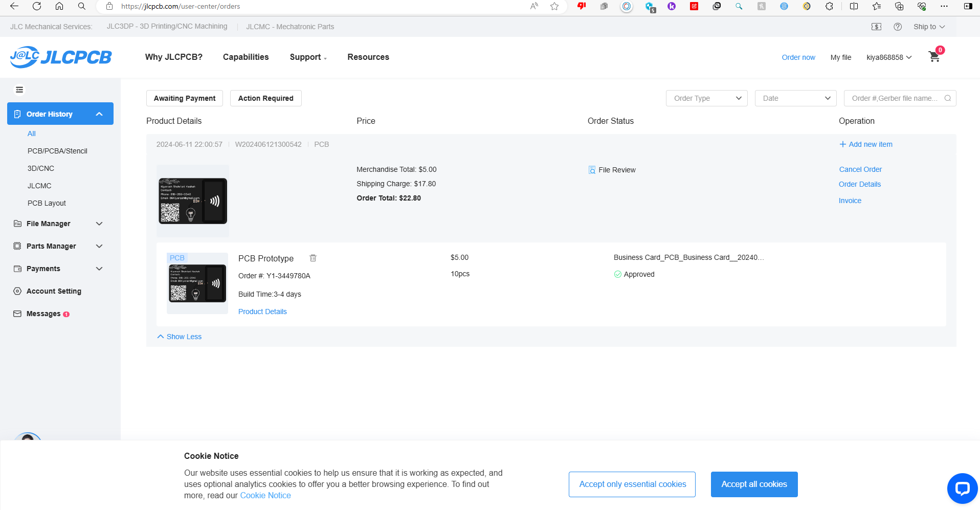The width and height of the screenshot is (980, 510).
Task: Open the Resources menu
Action: pos(368,57)
